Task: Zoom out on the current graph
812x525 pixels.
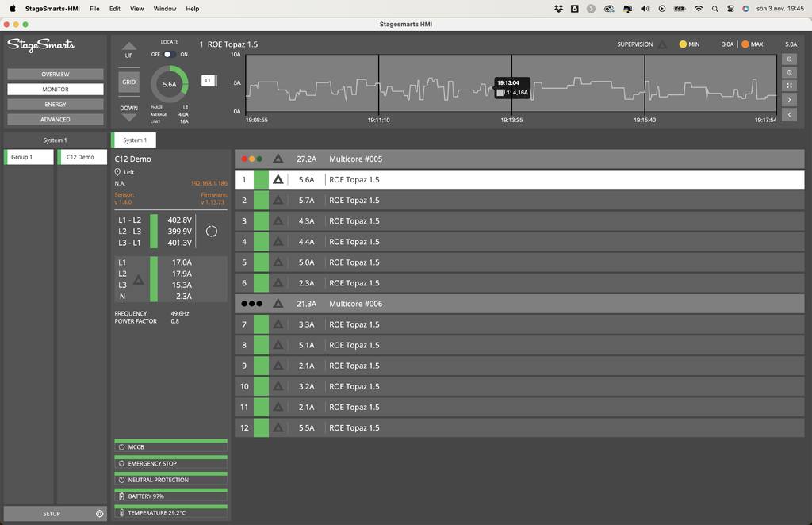Action: click(789, 72)
